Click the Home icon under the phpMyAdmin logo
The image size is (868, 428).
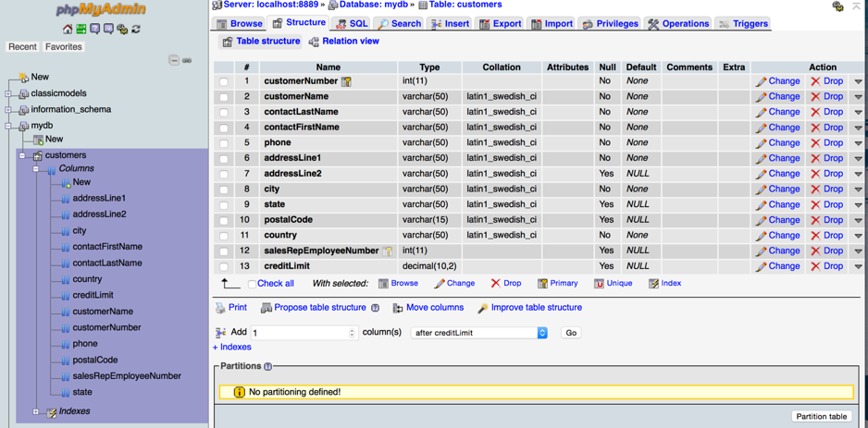tap(68, 30)
